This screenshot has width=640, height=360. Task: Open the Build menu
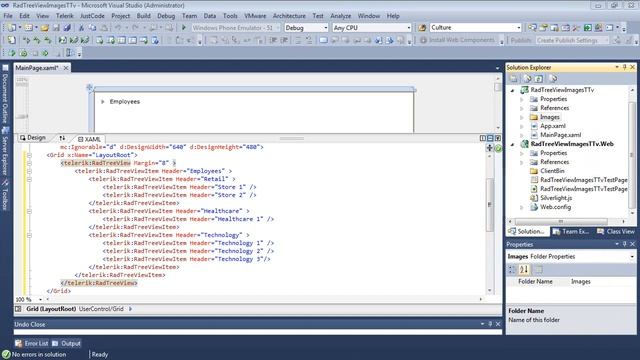tap(143, 16)
